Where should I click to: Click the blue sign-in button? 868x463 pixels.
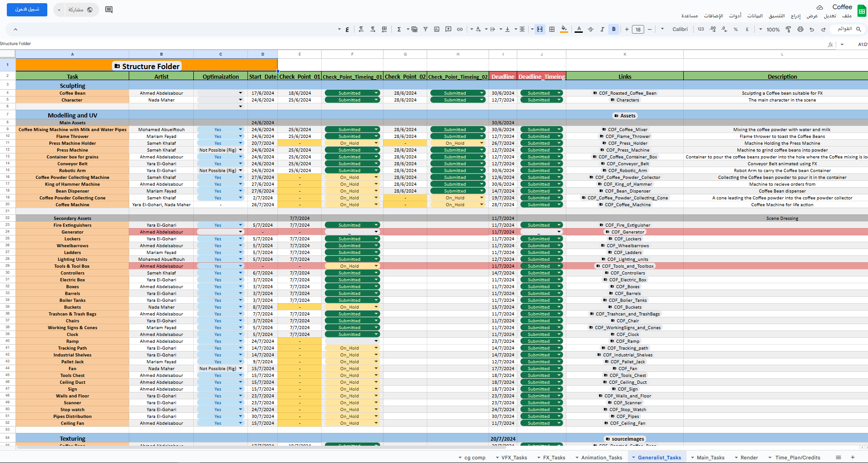click(x=27, y=10)
